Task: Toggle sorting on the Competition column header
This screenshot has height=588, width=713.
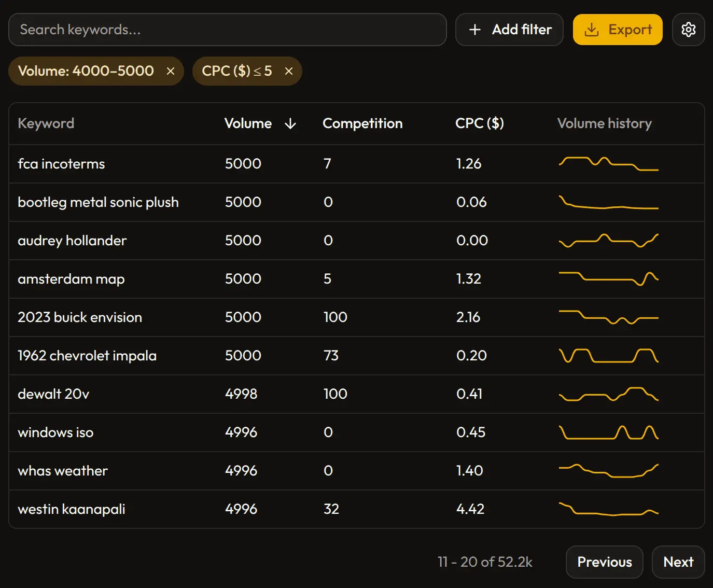Action: coord(362,123)
